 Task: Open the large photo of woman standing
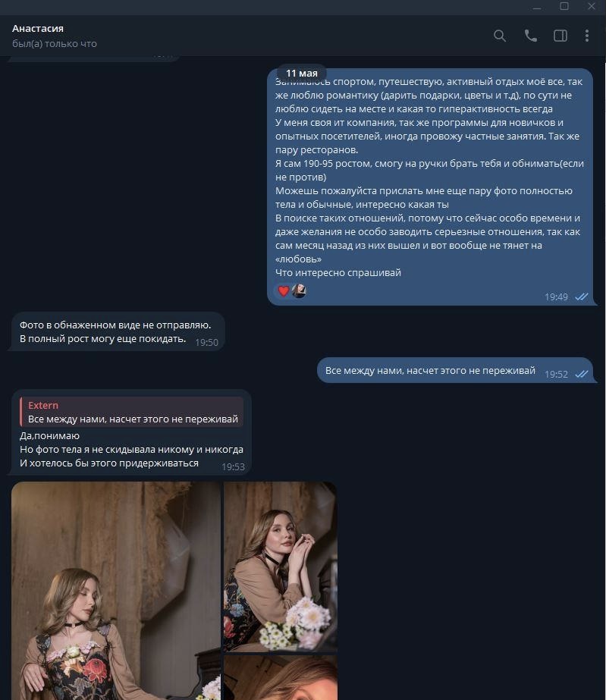[x=115, y=591]
